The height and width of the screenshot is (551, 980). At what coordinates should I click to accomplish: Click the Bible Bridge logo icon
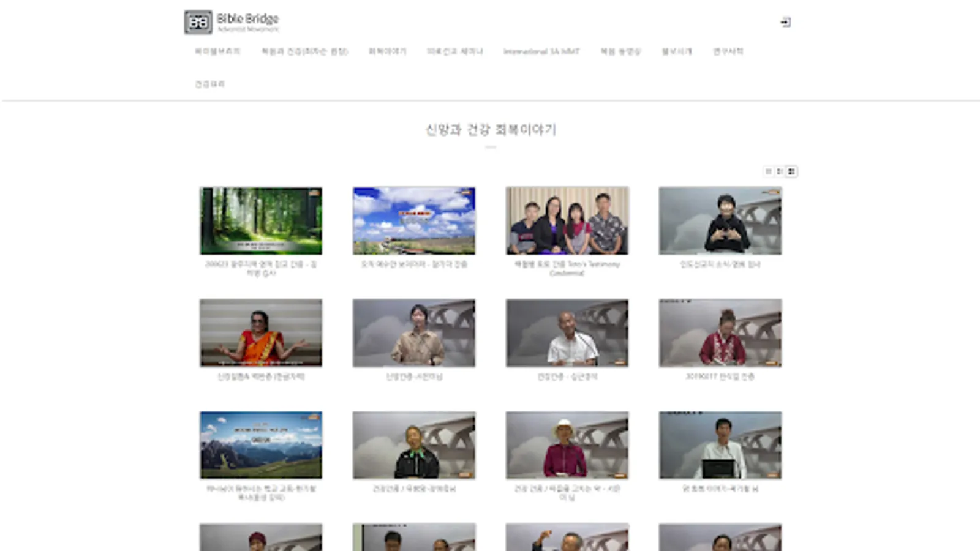click(198, 22)
